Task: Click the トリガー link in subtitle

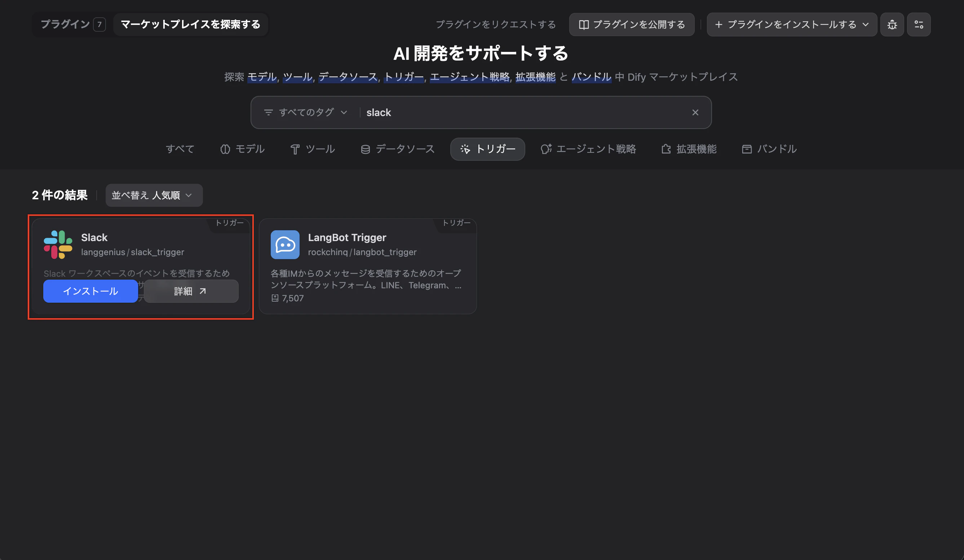Action: pyautogui.click(x=403, y=77)
